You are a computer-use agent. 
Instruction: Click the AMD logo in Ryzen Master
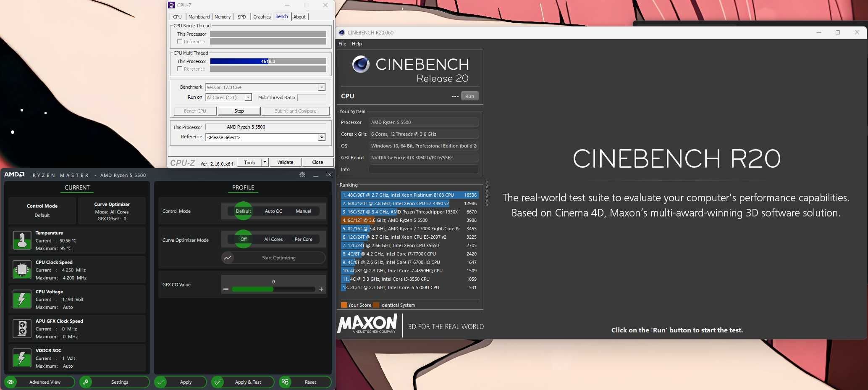(14, 174)
